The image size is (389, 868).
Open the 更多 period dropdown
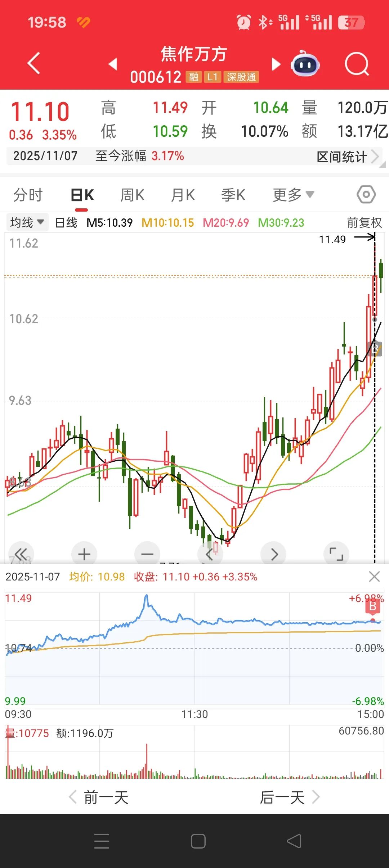pyautogui.click(x=293, y=195)
